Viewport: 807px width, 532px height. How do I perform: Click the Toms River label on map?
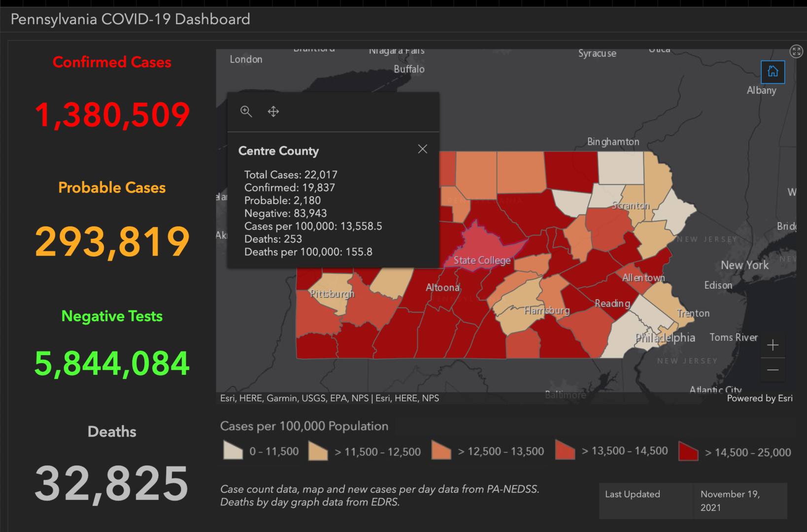click(734, 337)
